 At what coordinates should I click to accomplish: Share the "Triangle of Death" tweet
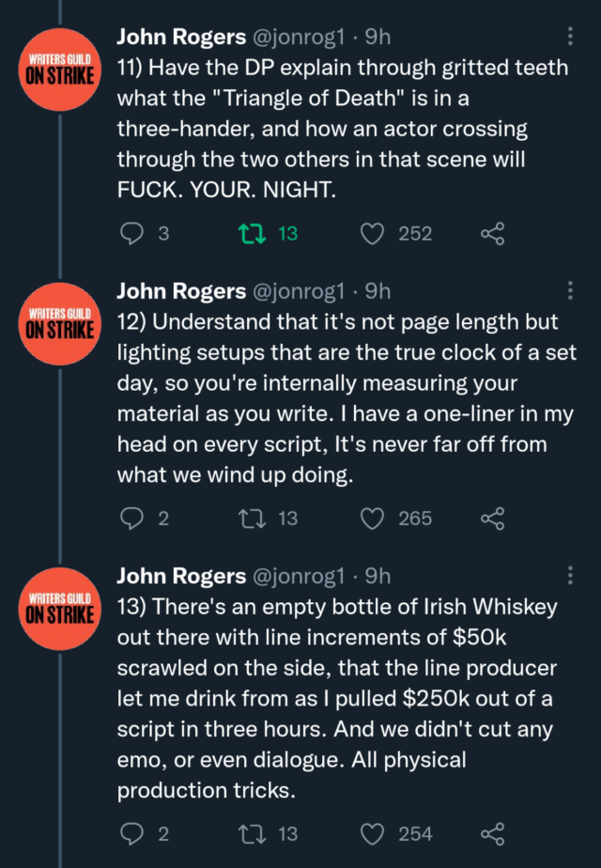(x=492, y=234)
